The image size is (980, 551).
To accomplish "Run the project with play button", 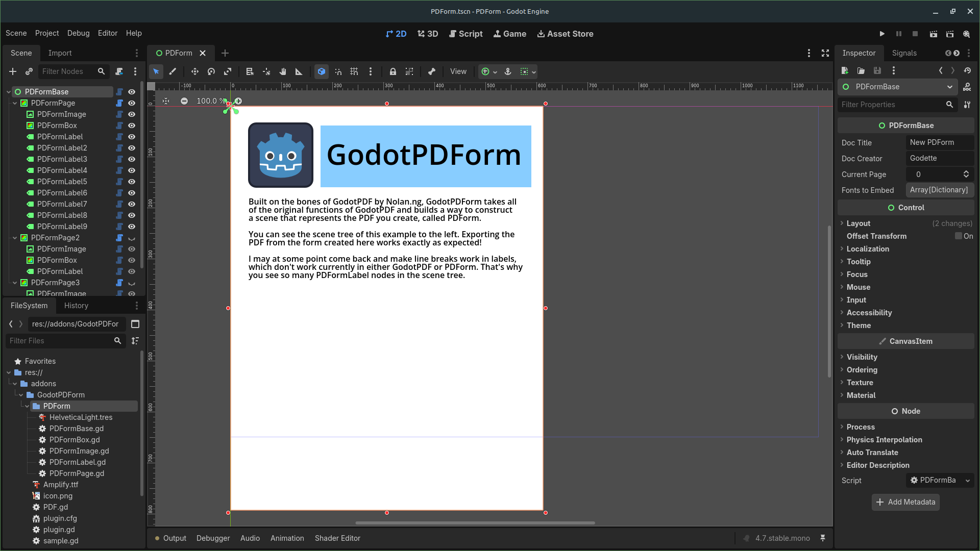I will [882, 34].
